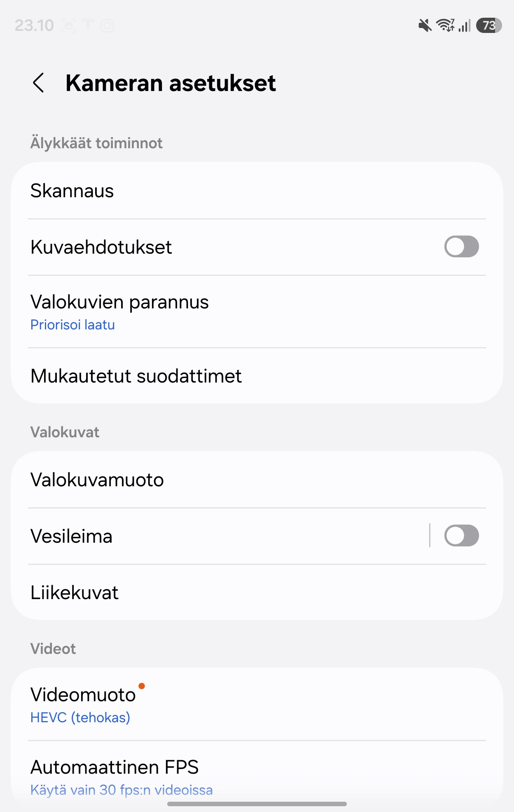Viewport: 514px width, 812px height.
Task: Tap the muted sound status icon
Action: (x=425, y=26)
